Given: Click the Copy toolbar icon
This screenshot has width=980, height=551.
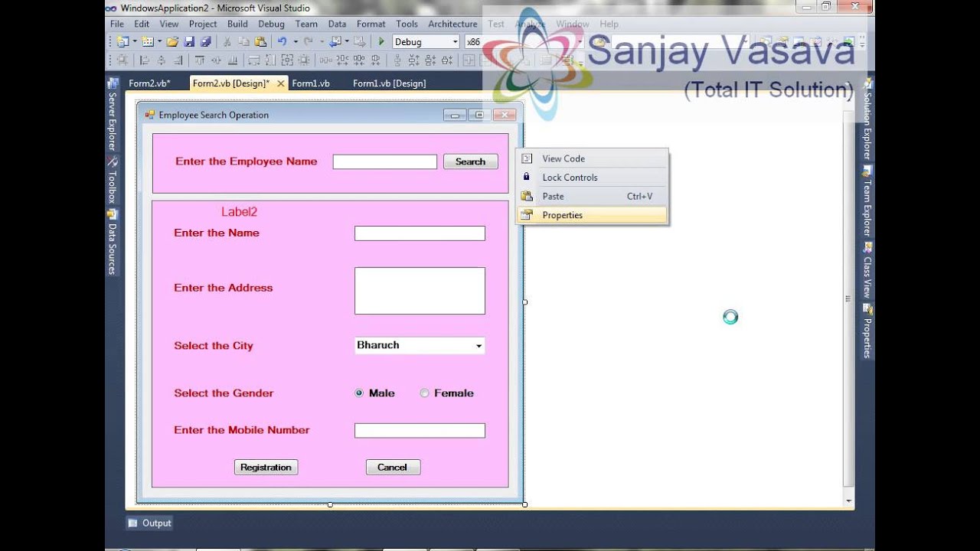Looking at the screenshot, I should coord(243,42).
